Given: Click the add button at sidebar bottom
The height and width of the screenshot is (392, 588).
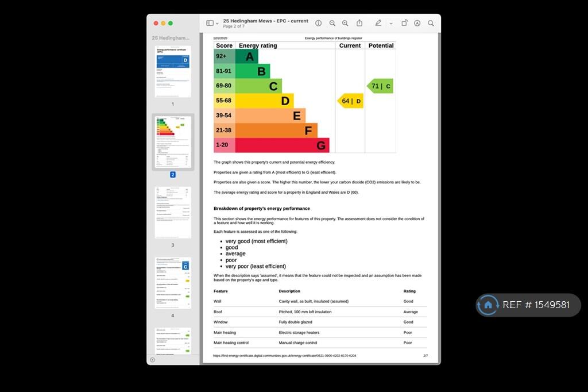Looking at the screenshot, I should [152, 360].
